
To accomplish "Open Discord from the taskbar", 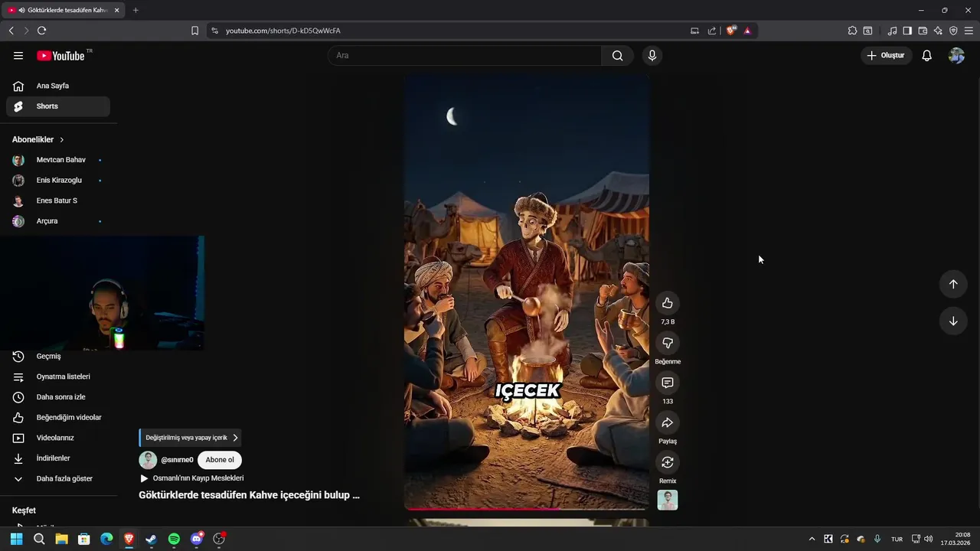I will pos(197,539).
